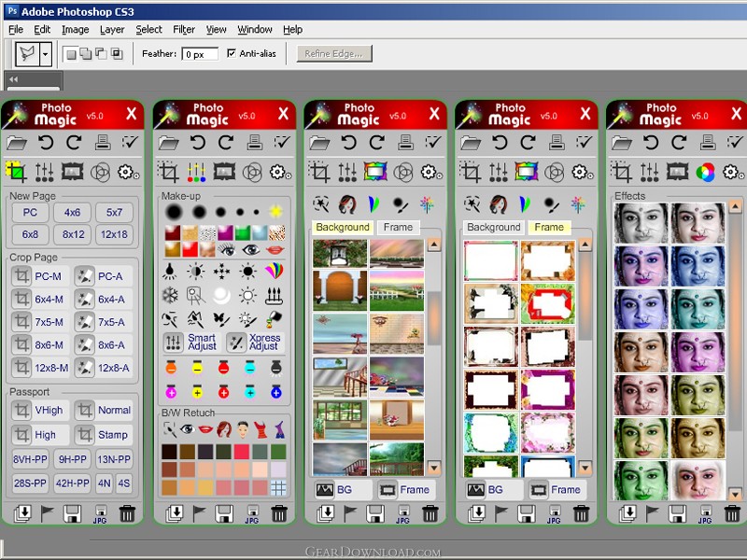Click the open folder icon in first Photo Magic panel

coord(17,143)
